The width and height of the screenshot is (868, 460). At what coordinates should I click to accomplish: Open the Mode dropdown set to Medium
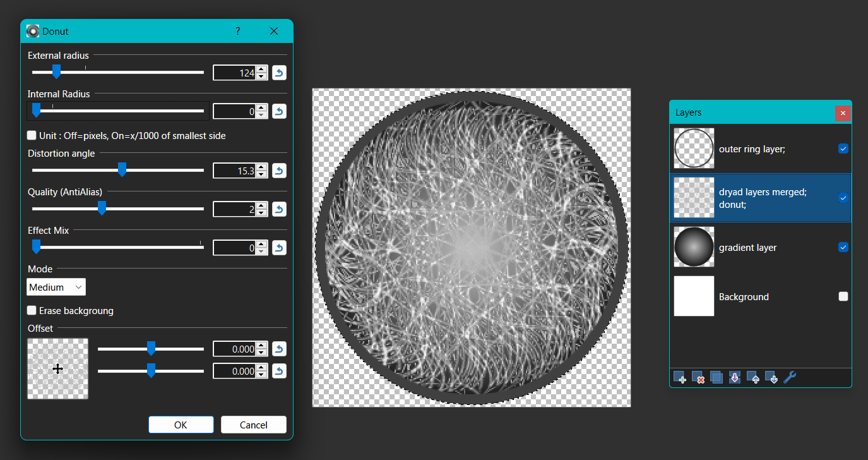(56, 287)
